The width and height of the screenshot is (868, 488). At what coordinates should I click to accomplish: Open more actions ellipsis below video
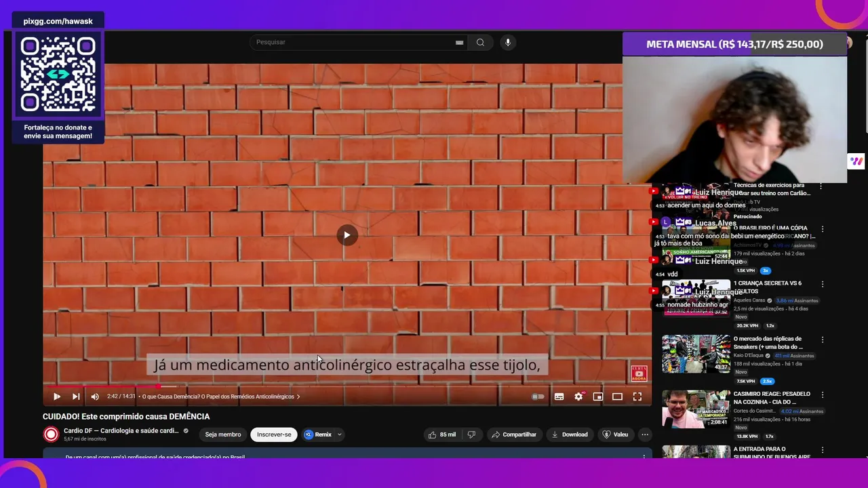coord(645,434)
